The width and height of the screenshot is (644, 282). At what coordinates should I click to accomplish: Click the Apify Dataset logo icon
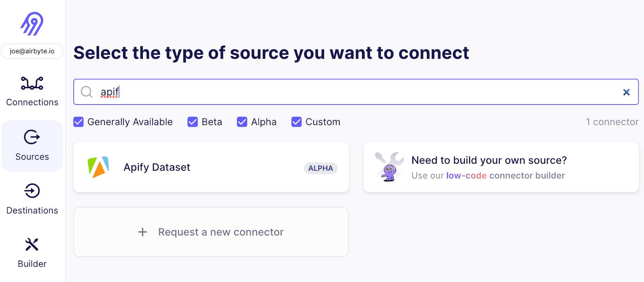pos(98,167)
